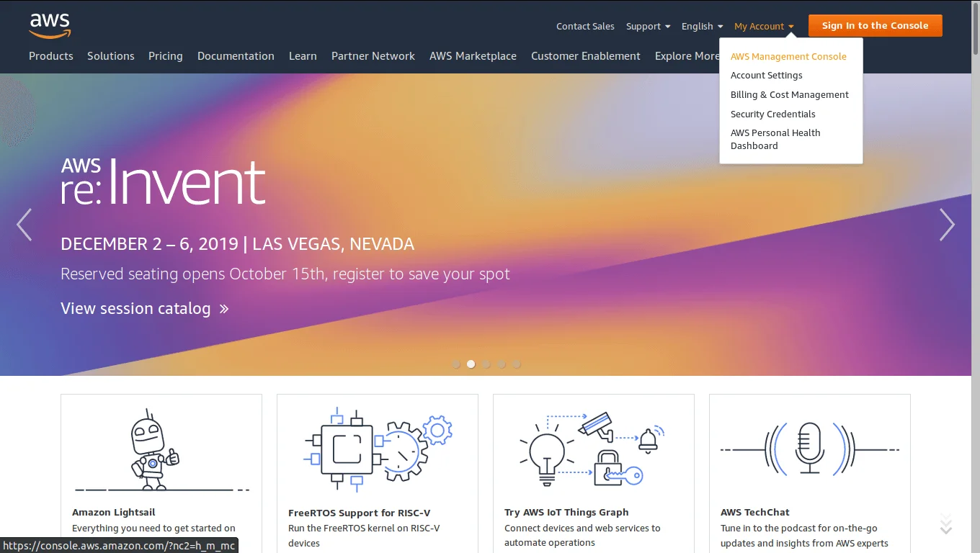Click the IoT Things Graph illustration

point(592,448)
